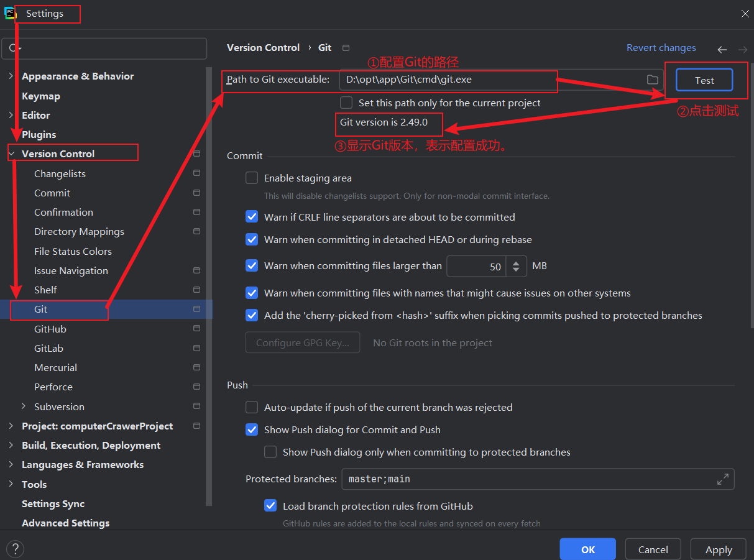Click the project-level icon on Directory Mappings row
The image size is (754, 560).
pos(197,231)
